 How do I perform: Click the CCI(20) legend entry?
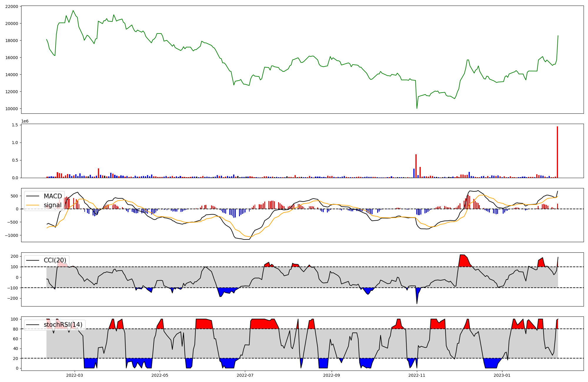click(x=55, y=260)
